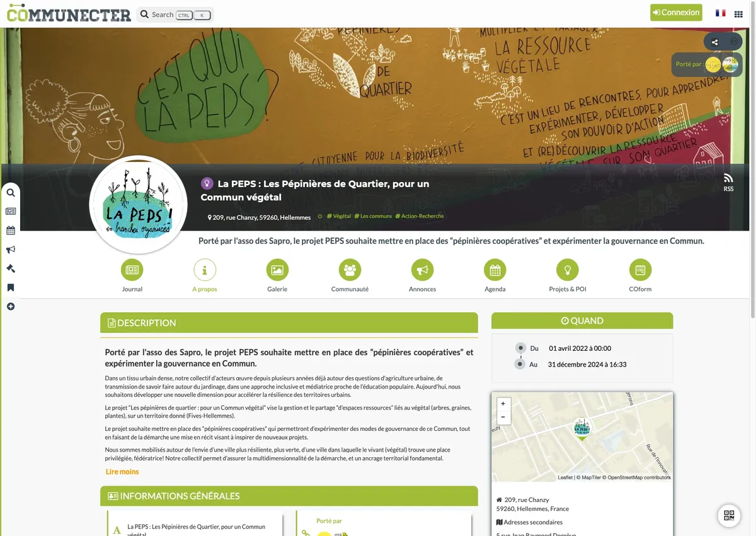Screen dimensions: 756x536
Task: Select the '#Les communs' tag
Action: click(373, 216)
